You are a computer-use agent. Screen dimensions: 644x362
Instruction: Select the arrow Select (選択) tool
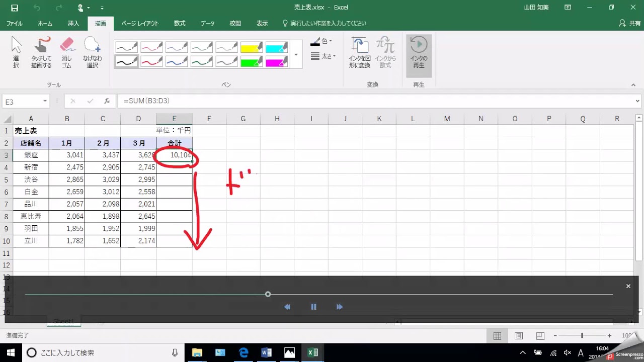point(16,52)
